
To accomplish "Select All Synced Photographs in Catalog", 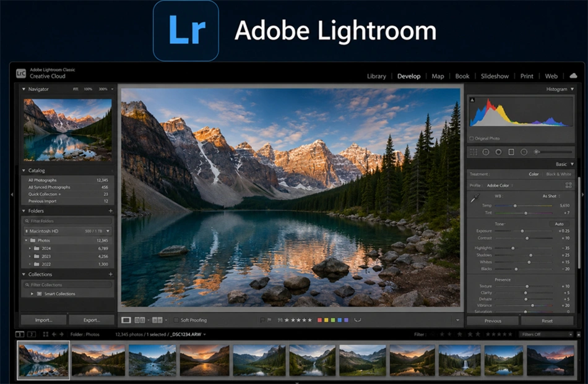I will (x=68, y=187).
